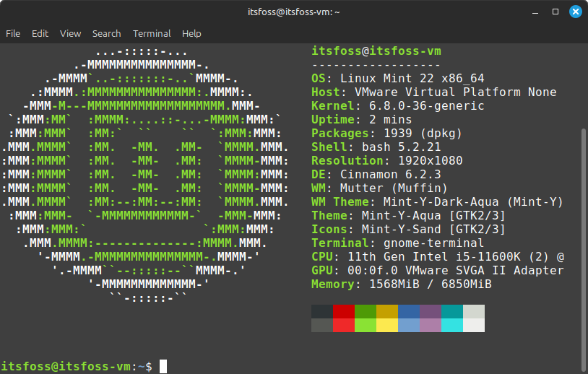Click the OS line 'Linux Mint 22 x86_64'
The height and width of the screenshot is (374, 588).
(398, 78)
